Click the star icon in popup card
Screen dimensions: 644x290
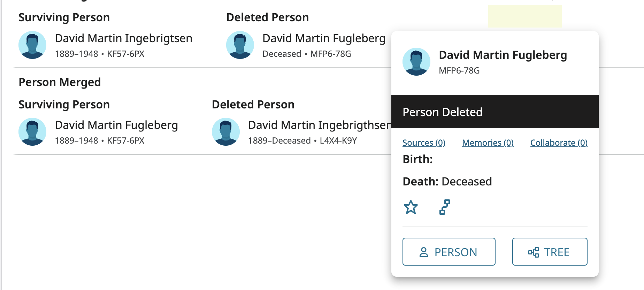click(x=411, y=207)
